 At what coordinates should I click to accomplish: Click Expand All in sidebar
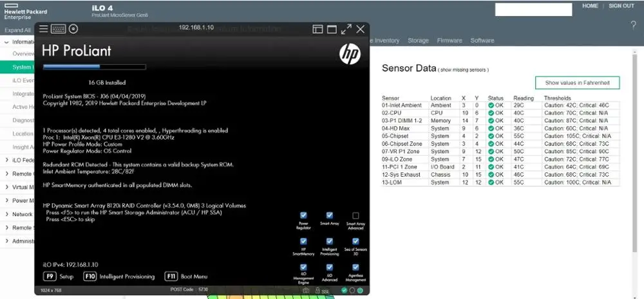coord(17,30)
